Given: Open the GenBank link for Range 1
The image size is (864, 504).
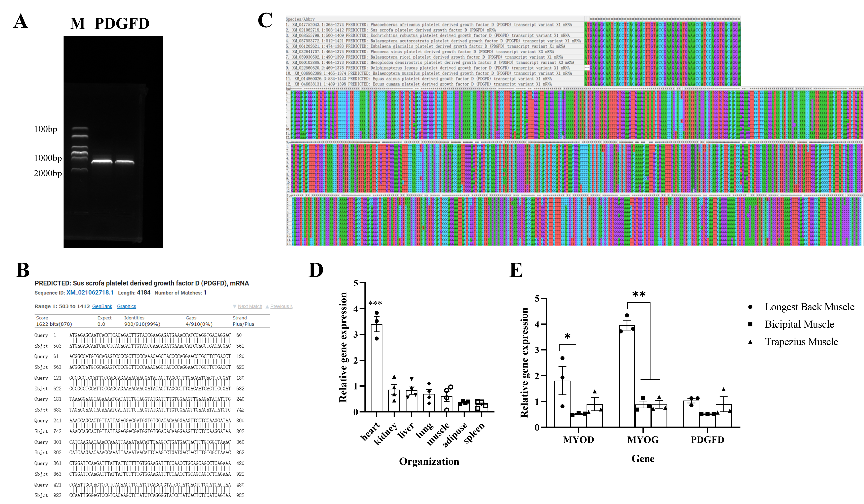Looking at the screenshot, I should click(102, 306).
